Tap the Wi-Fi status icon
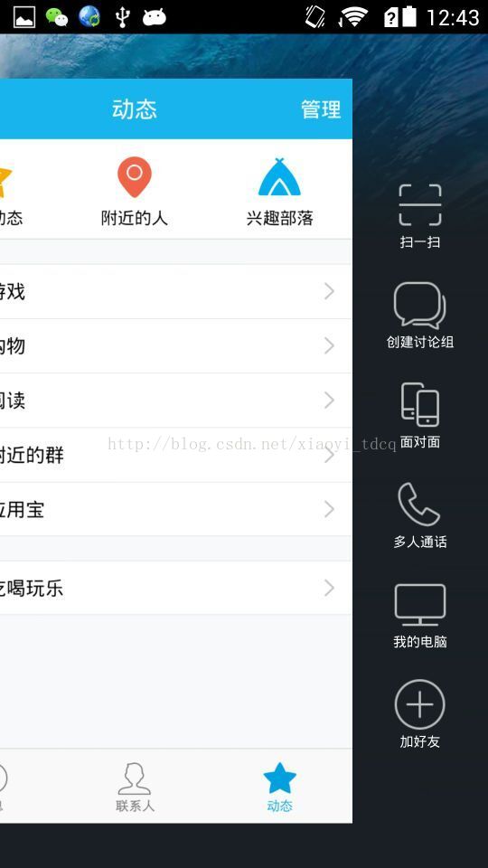The width and height of the screenshot is (488, 868). (x=354, y=17)
